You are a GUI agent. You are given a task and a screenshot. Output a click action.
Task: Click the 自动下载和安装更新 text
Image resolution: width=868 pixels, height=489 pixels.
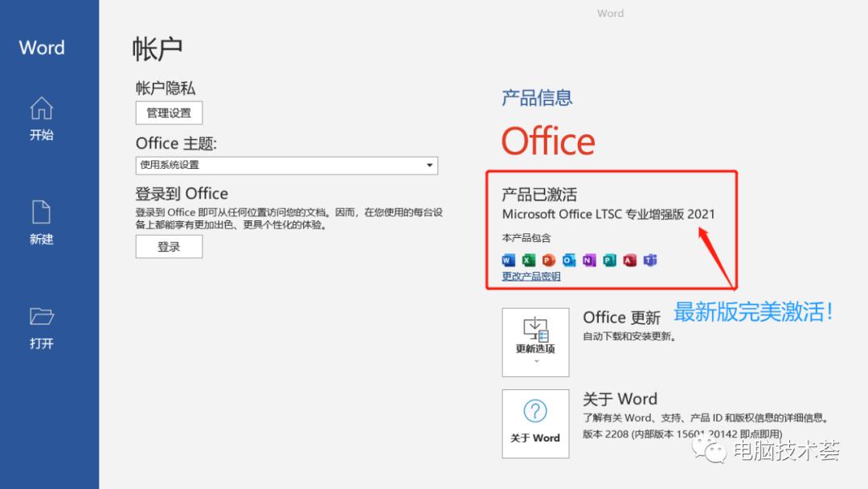(x=629, y=336)
